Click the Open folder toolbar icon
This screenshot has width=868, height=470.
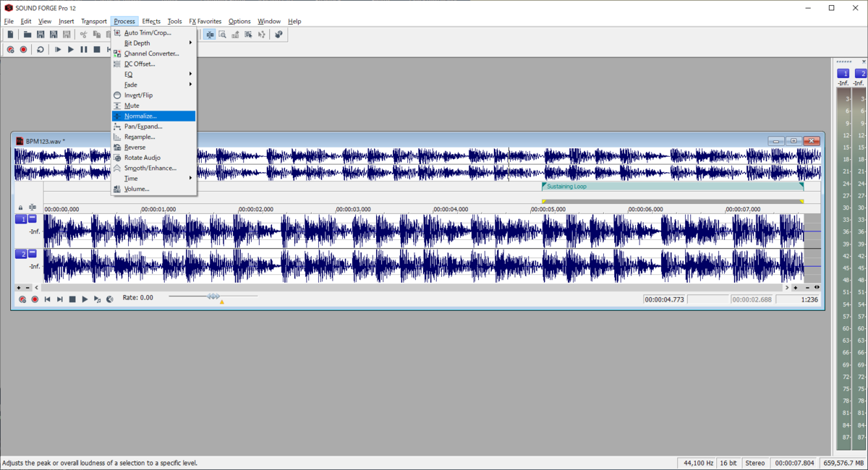(27, 34)
